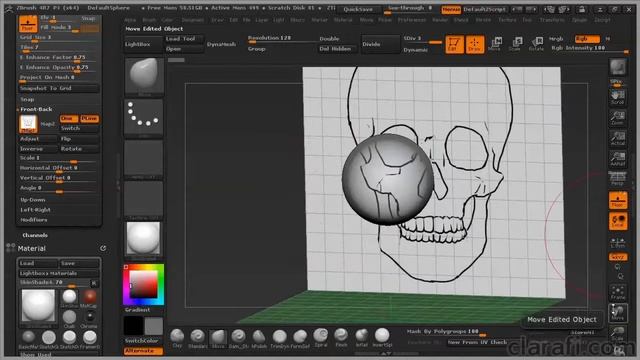The height and width of the screenshot is (360, 640).
Task: Expand the Up-Down section
Action: click(x=33, y=200)
